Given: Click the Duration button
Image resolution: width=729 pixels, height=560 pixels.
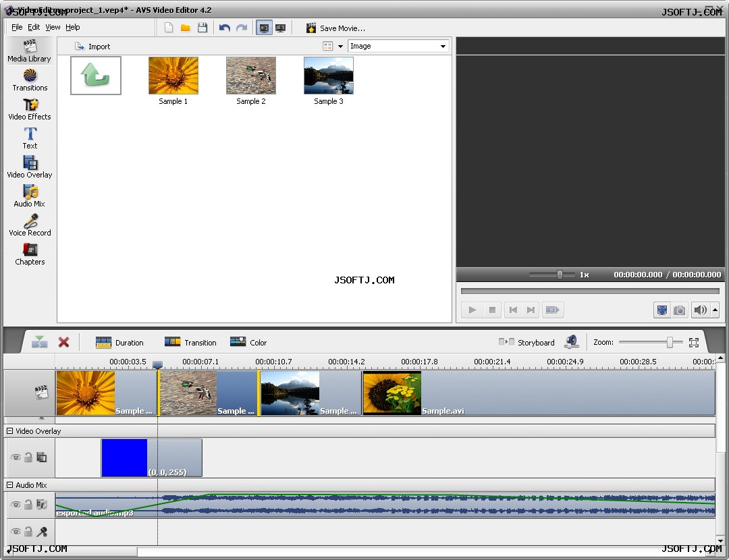Looking at the screenshot, I should tap(119, 343).
